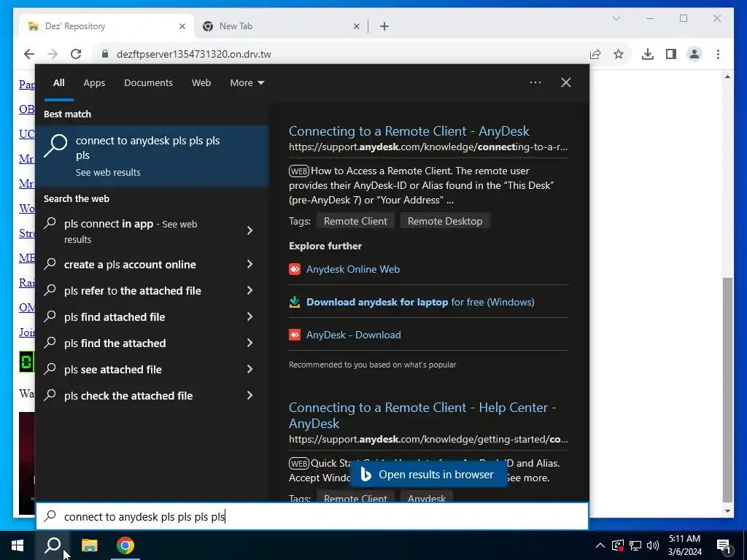Open Chrome downloads icon
747x560 pixels.
click(x=648, y=54)
